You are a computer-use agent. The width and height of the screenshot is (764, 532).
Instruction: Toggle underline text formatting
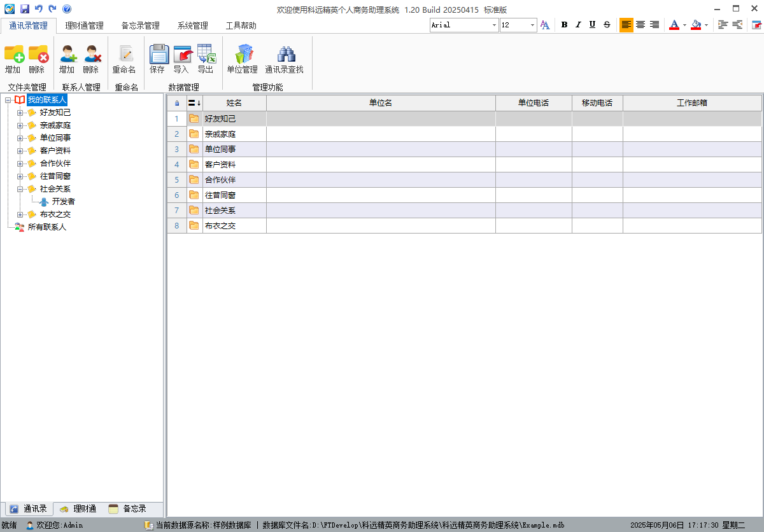point(592,25)
